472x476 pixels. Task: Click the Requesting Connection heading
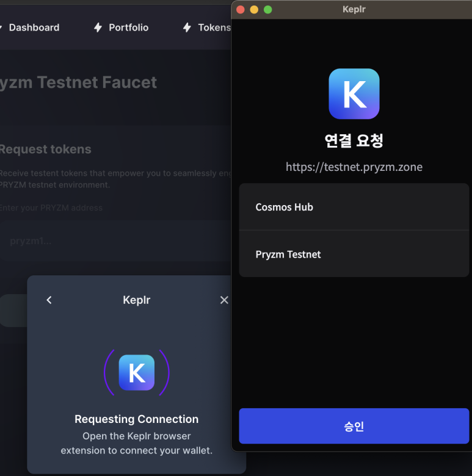[x=136, y=419]
